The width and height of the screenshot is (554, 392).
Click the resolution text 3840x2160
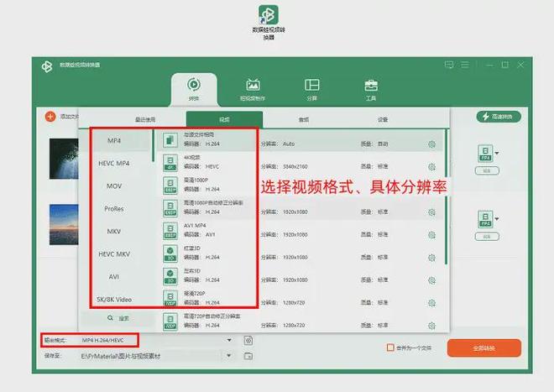coord(295,166)
